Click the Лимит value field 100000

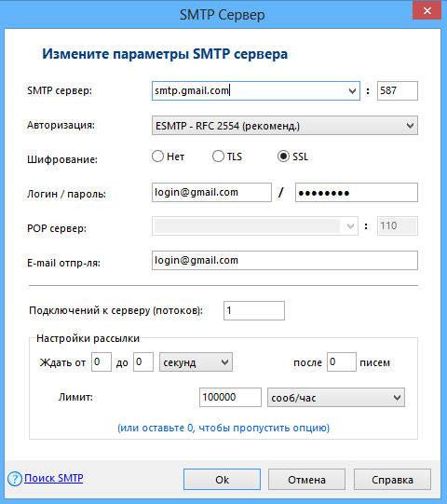pos(230,397)
